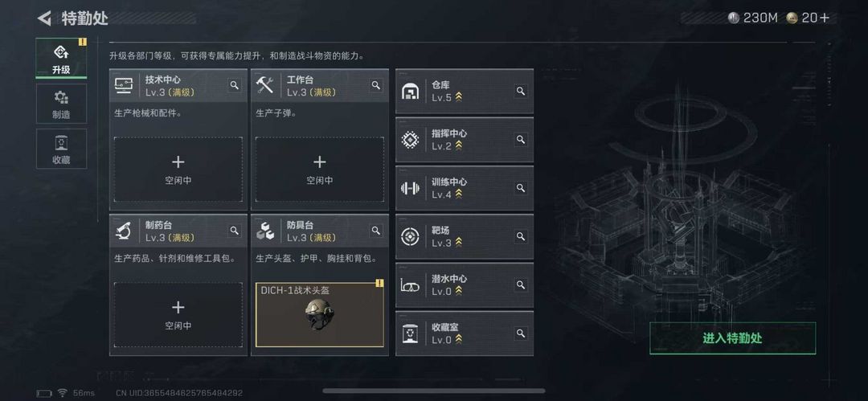Click the back arrow next to 特勤处
868x401 pixels.
click(x=44, y=18)
